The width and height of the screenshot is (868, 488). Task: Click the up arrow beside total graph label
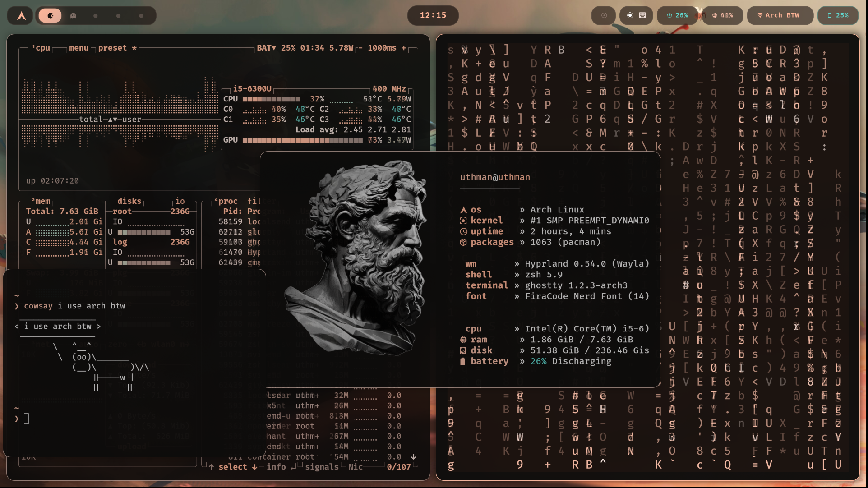click(x=110, y=120)
